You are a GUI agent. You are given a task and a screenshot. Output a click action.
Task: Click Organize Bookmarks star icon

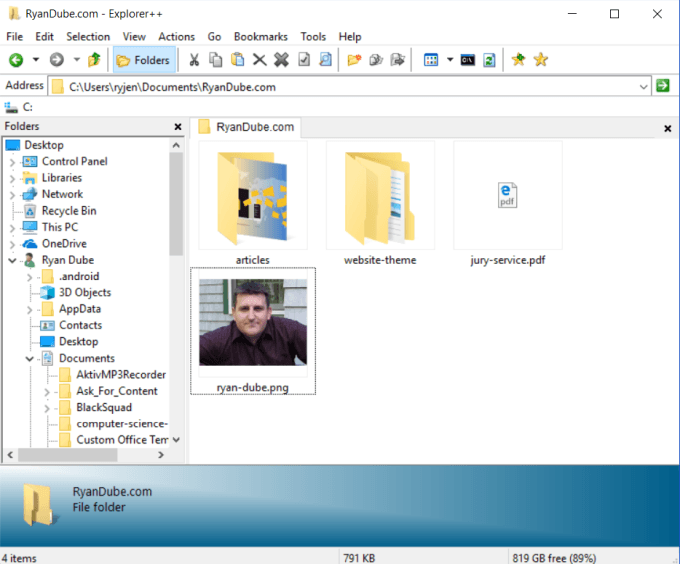541,59
